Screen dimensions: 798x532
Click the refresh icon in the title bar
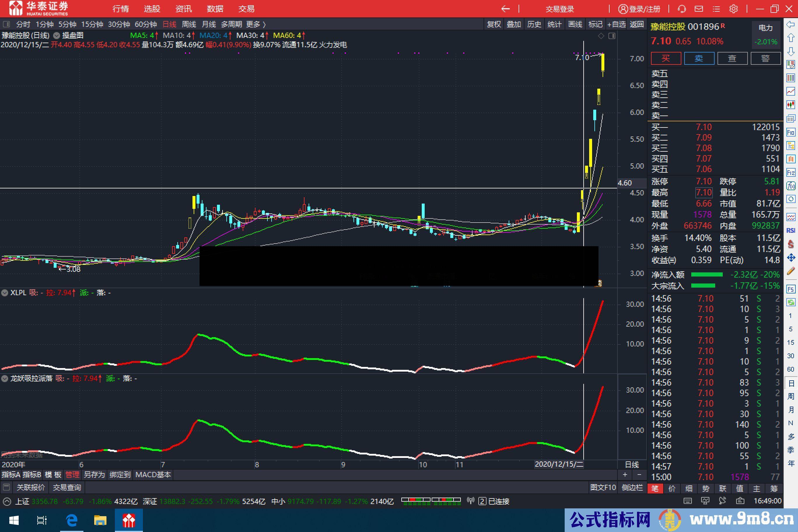[682, 9]
